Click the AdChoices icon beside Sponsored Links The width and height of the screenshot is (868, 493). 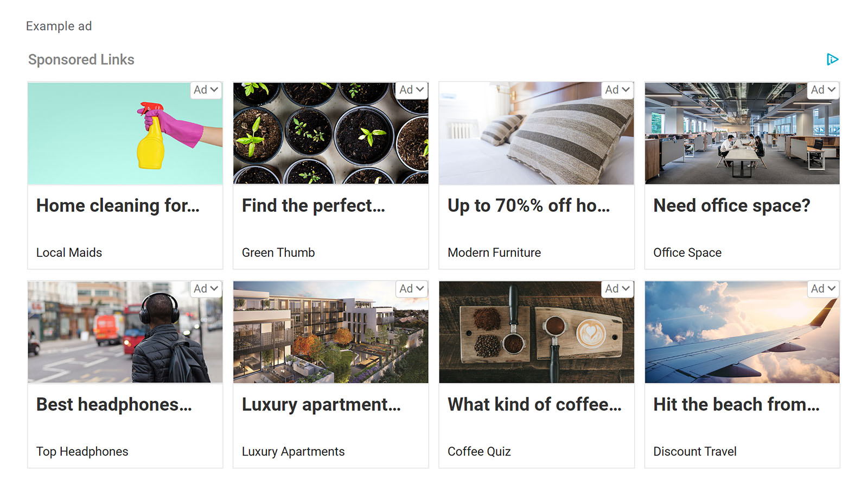click(832, 59)
